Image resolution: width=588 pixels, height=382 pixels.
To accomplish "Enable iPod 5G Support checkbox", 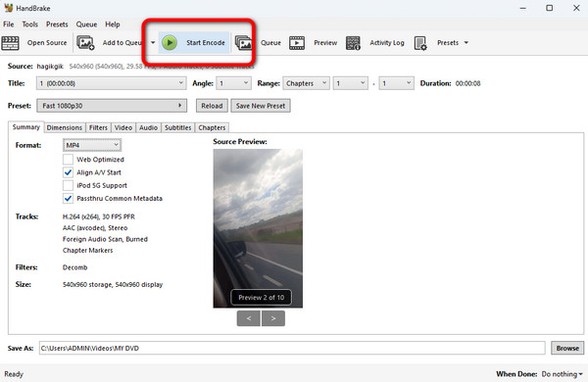I will coord(68,185).
